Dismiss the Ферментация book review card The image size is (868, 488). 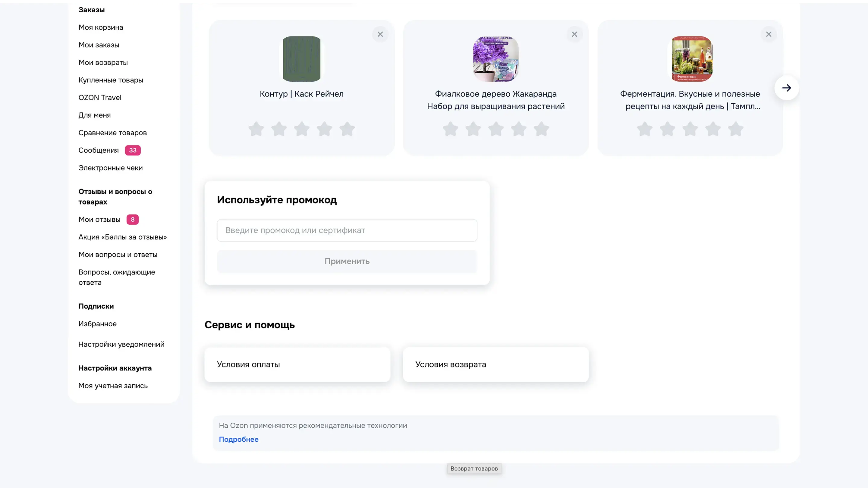pyautogui.click(x=769, y=34)
